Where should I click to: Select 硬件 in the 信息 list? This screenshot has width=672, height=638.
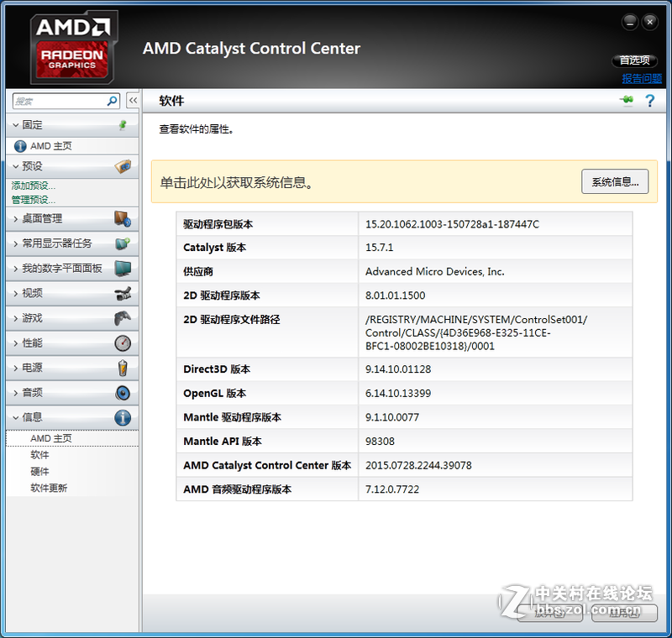[39, 472]
